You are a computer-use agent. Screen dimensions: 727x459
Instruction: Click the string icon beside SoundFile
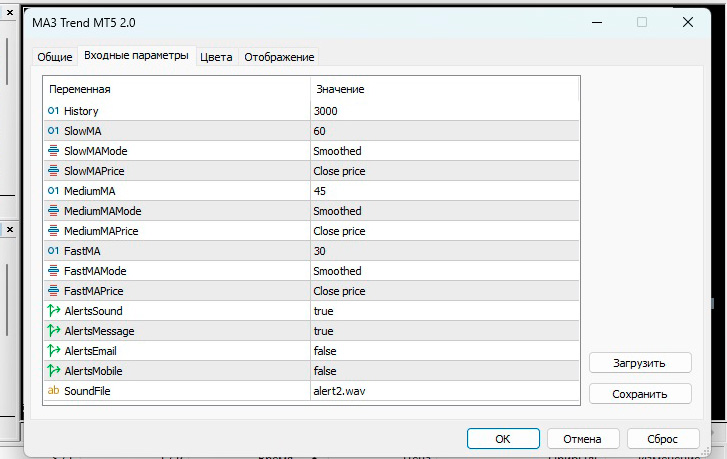[x=54, y=391]
